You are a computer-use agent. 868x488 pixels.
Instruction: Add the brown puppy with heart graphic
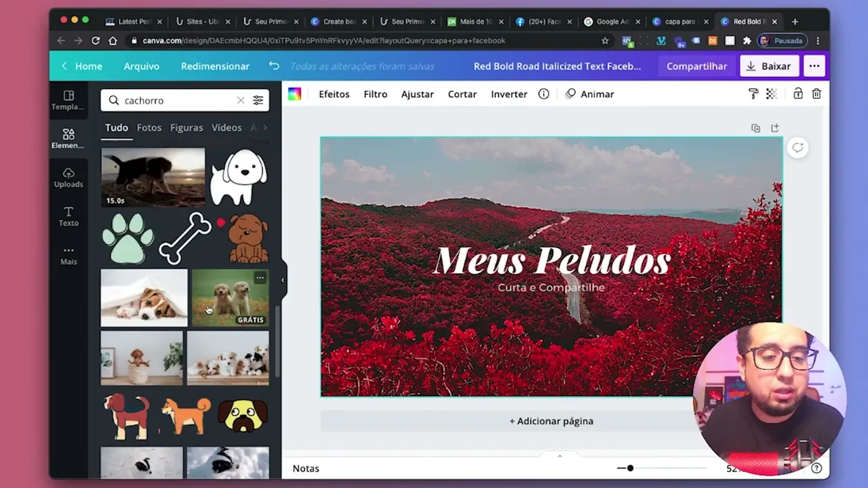[x=243, y=238]
